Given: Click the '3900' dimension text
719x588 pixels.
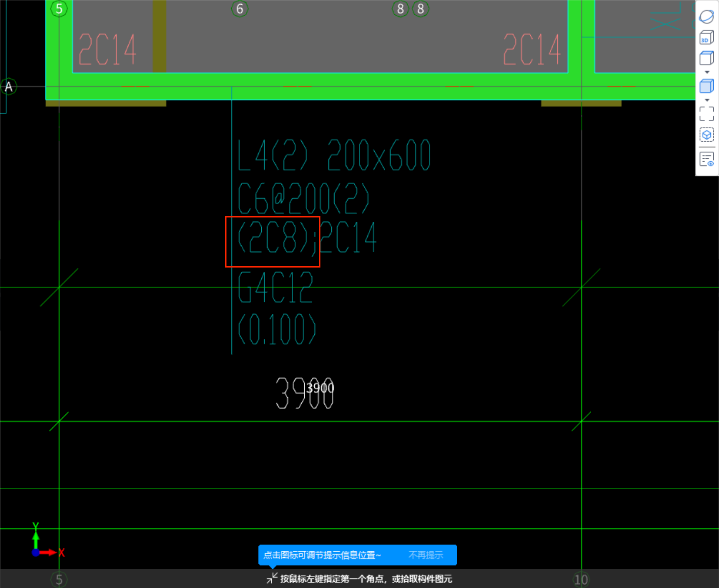Looking at the screenshot, I should coord(305,393).
